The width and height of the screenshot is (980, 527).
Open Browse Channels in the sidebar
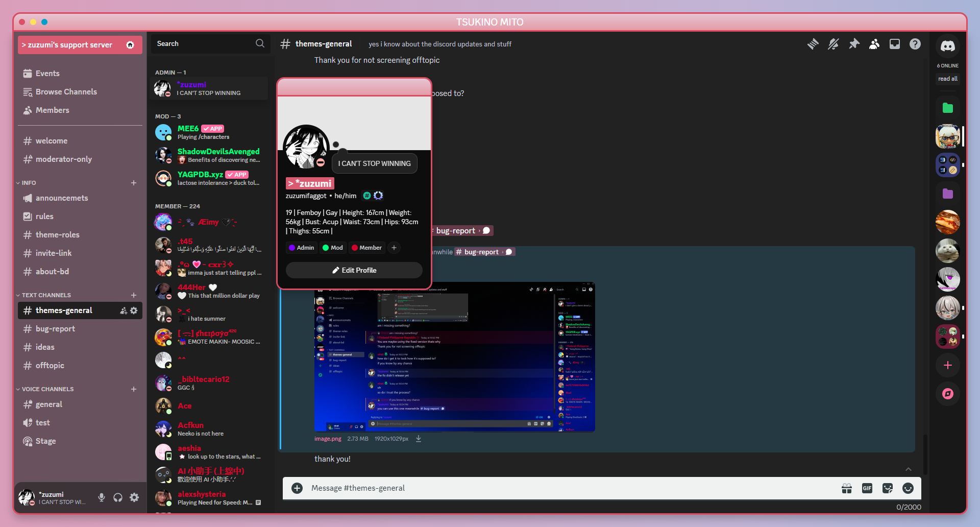pos(66,92)
